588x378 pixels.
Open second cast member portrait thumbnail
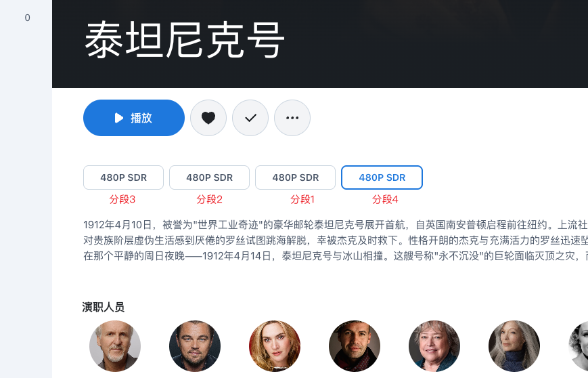tap(195, 345)
